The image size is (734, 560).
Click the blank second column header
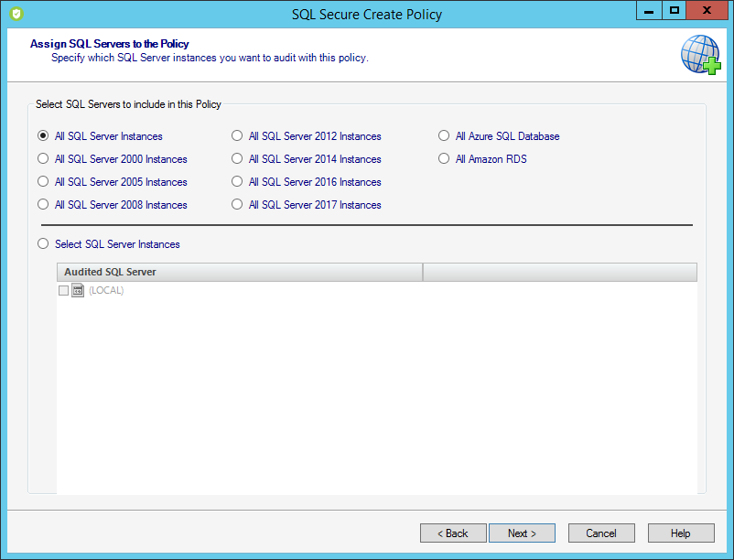click(x=560, y=272)
